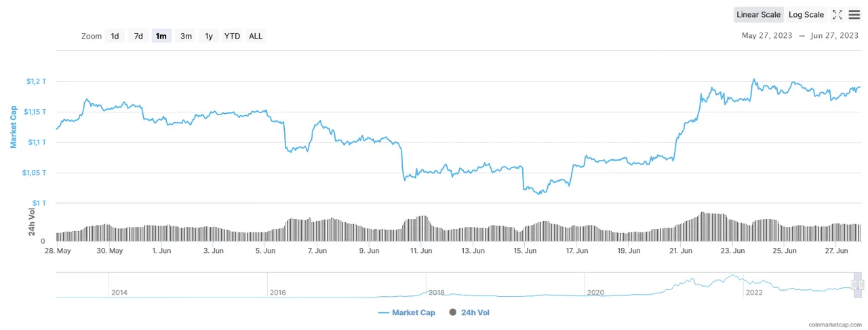Select the 3m zoom range
The width and height of the screenshot is (868, 330).
(x=186, y=36)
